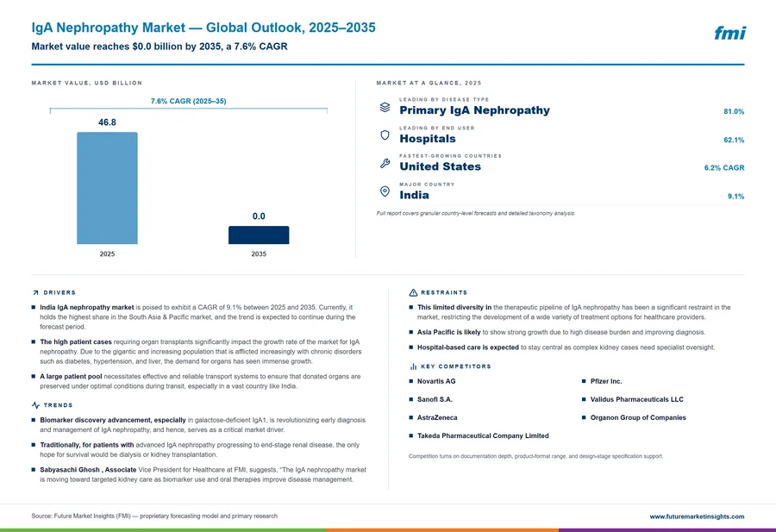Click 'Sanofi S.A.' in competitors list
This screenshot has height=532, width=776.
pyautogui.click(x=435, y=399)
